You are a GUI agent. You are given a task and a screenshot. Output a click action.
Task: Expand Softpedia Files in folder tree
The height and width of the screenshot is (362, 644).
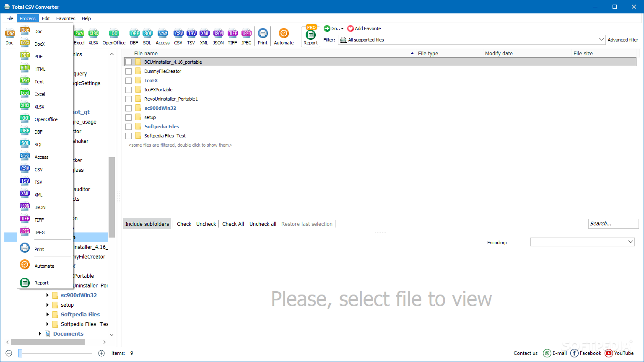pos(47,315)
